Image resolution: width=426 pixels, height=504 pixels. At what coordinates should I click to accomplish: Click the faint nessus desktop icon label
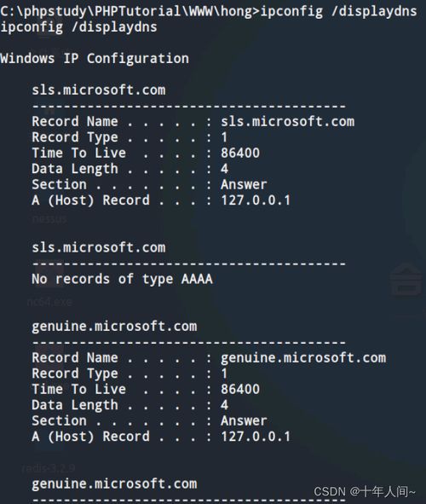(x=49, y=219)
